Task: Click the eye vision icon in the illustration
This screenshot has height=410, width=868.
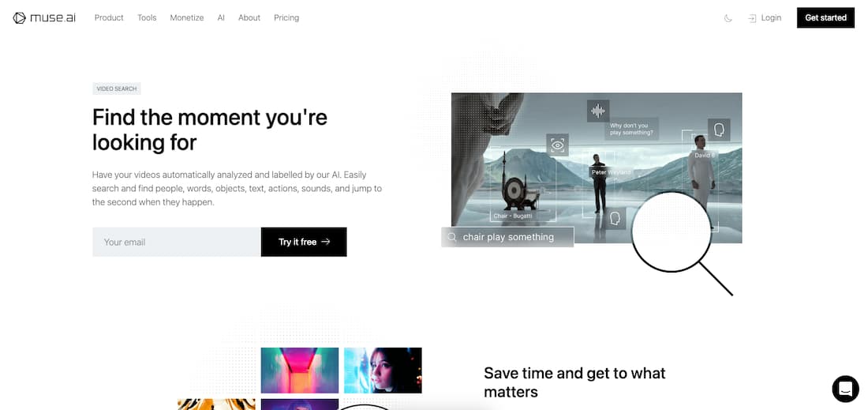Action: [x=557, y=145]
